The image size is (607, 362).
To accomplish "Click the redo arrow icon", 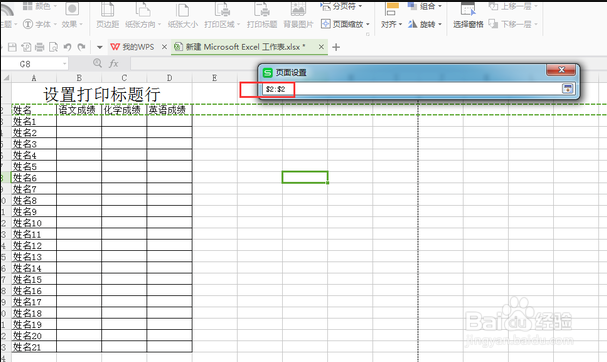I will point(81,47).
